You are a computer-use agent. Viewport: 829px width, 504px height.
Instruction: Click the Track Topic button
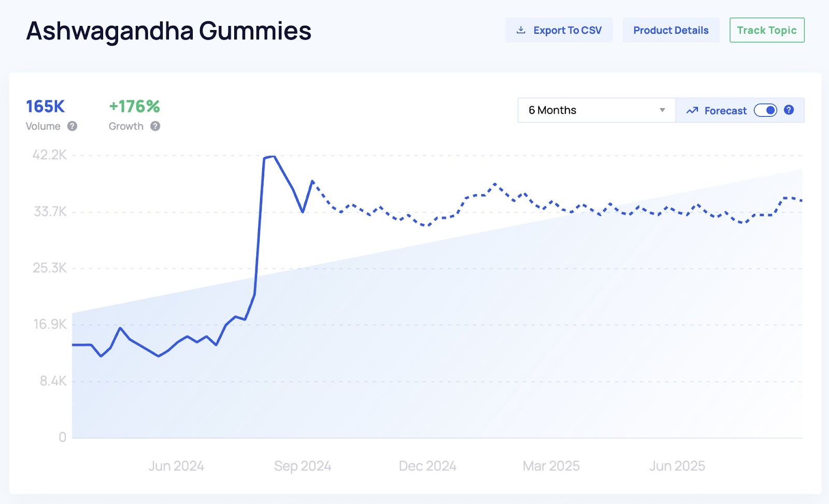[767, 30]
